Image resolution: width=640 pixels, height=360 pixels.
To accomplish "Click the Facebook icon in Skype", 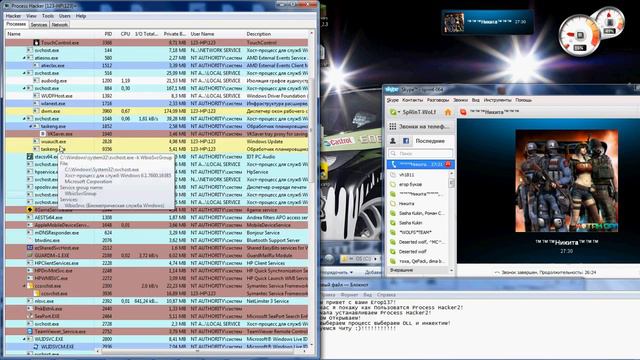I will coord(406,141).
